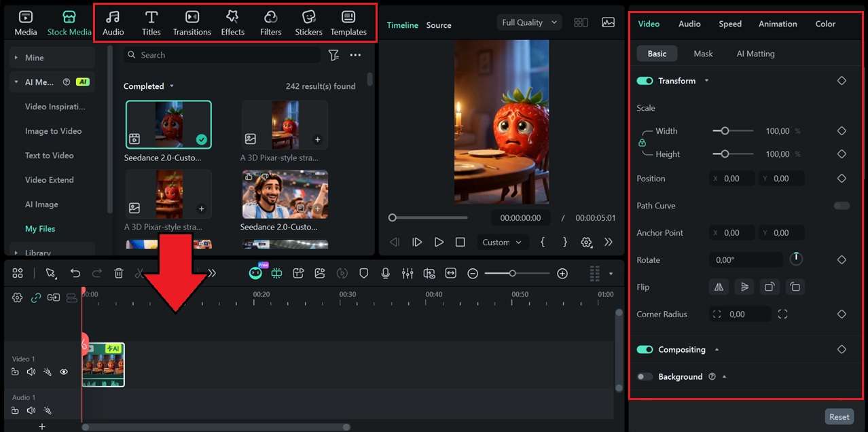Collapse the Background section arrow
The image size is (868, 432).
[x=724, y=377]
